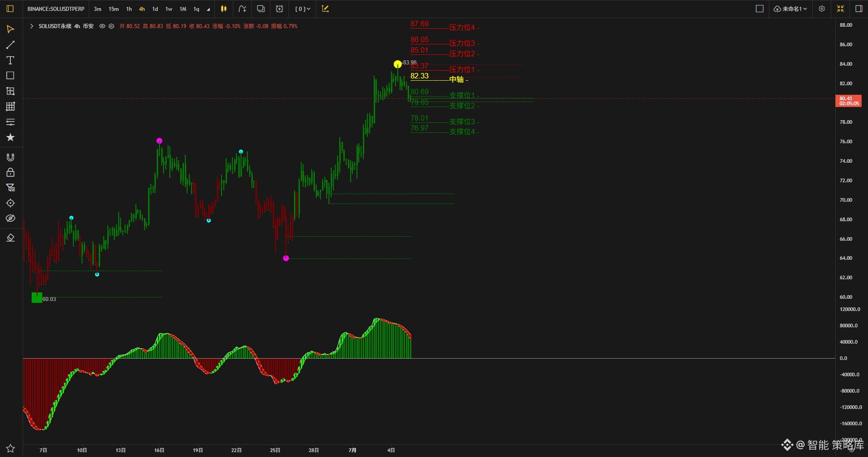Open the add indicator curve icon
This screenshot has width=868, height=457.
click(x=242, y=9)
